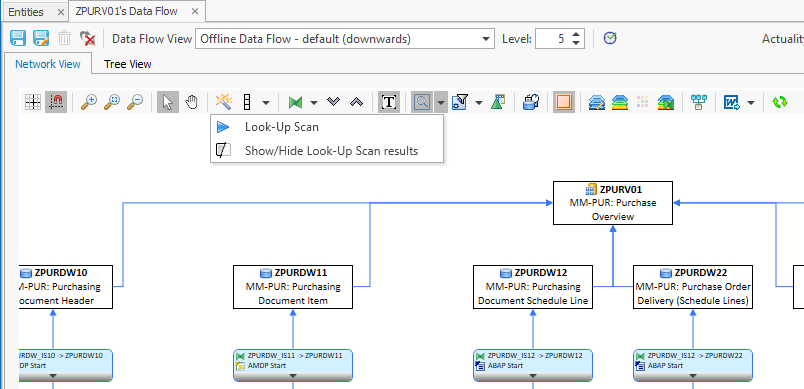Click the yellow-green stacked layers icon
The image size is (804, 389).
coord(620,103)
